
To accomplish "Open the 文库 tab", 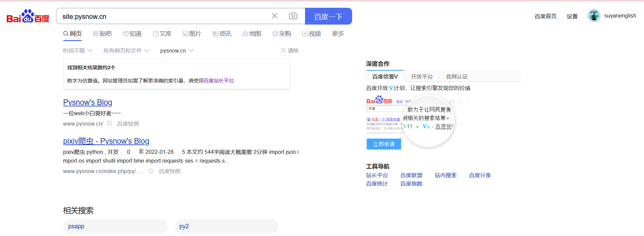I will point(162,34).
